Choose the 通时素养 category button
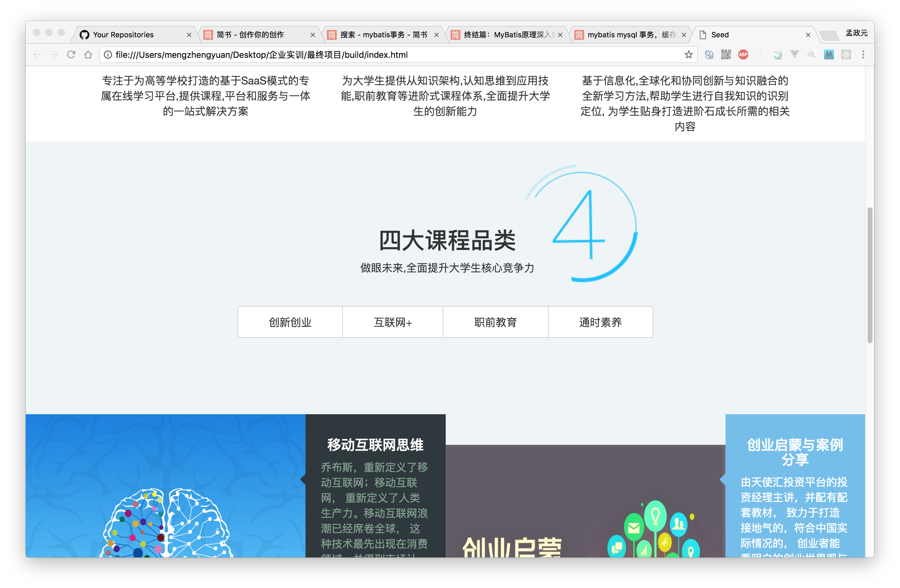This screenshot has width=900, height=588. pos(600,322)
